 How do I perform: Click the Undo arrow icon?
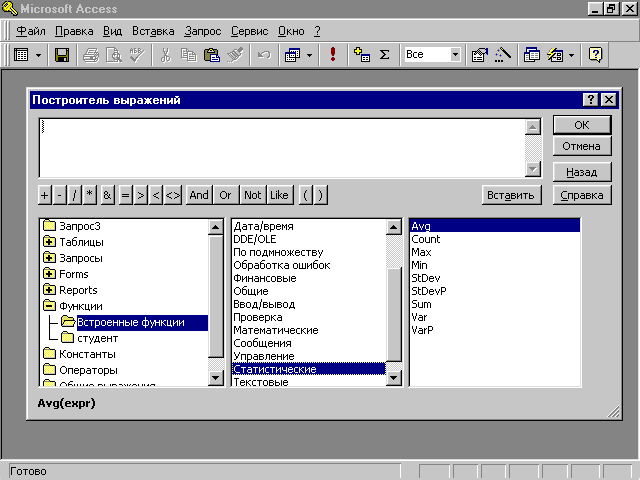pos(264,55)
